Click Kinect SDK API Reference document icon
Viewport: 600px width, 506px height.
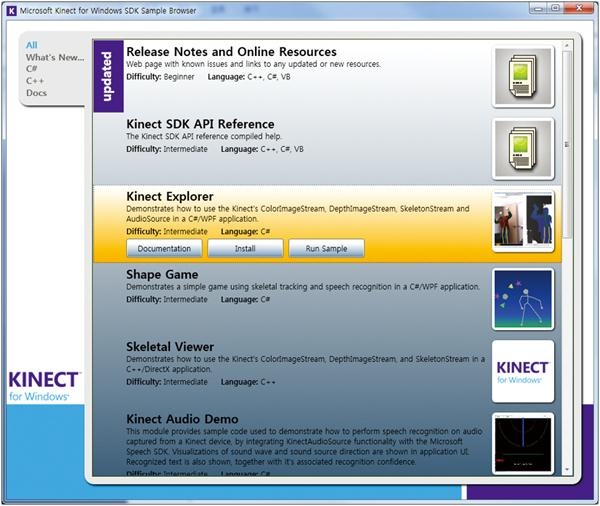click(x=522, y=148)
